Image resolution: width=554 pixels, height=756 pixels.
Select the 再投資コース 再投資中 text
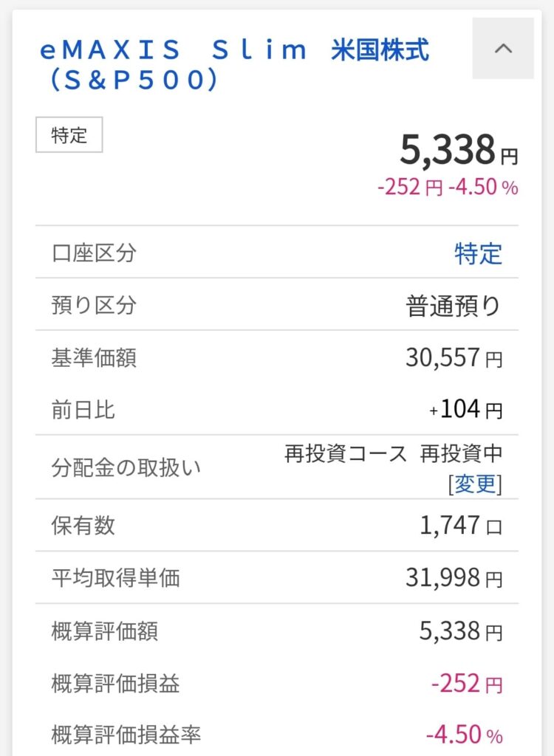pyautogui.click(x=394, y=454)
